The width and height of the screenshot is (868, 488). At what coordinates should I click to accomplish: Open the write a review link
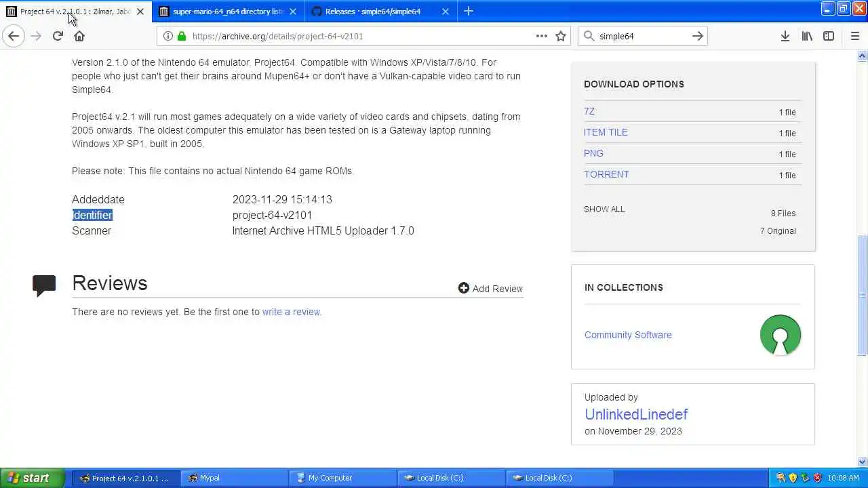coord(291,312)
